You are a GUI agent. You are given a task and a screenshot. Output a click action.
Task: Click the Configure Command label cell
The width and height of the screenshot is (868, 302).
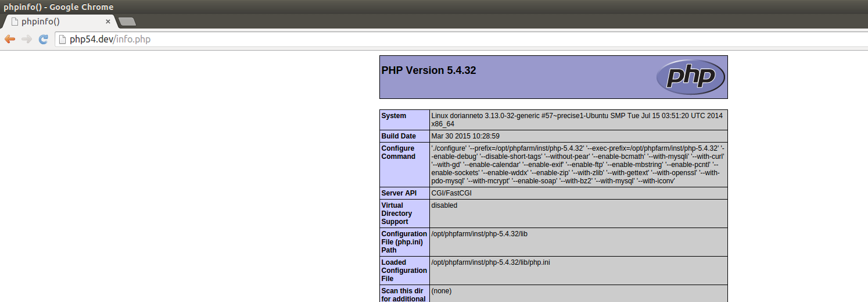pos(399,152)
